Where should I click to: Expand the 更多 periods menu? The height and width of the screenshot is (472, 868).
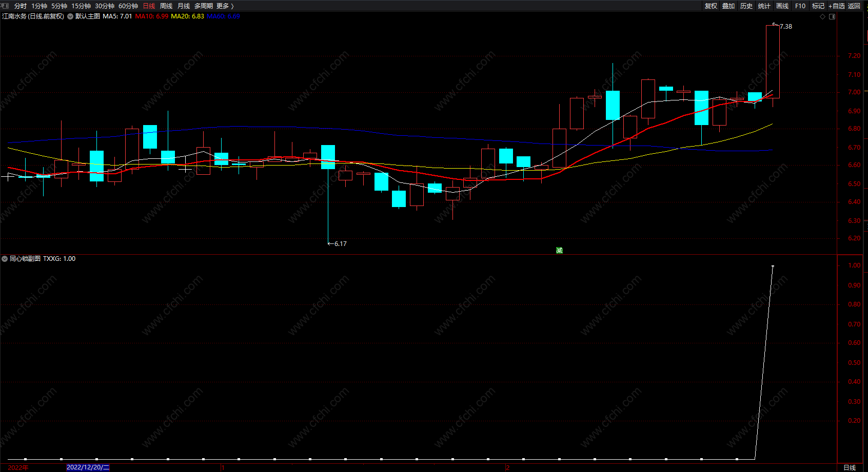(225, 6)
